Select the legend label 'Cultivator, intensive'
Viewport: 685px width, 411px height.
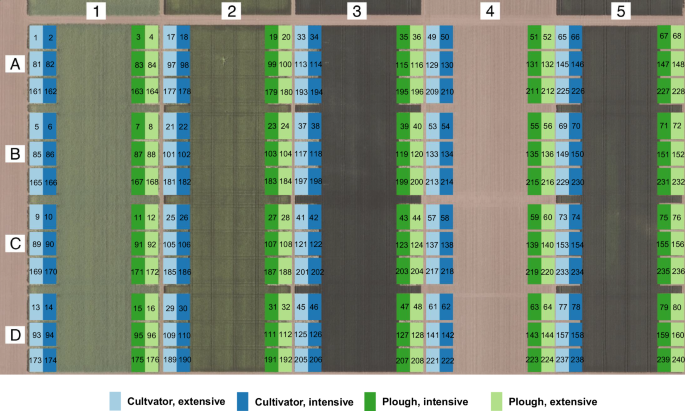304,402
